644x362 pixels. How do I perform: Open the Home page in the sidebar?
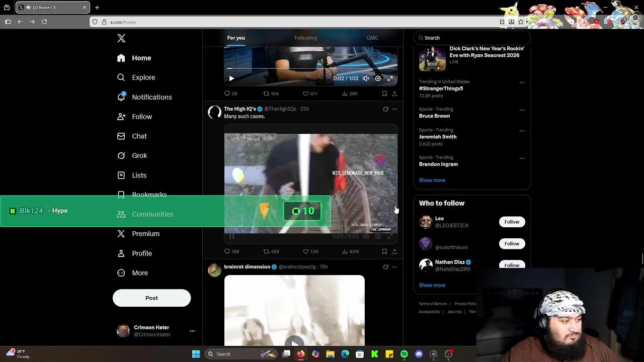pyautogui.click(x=134, y=58)
